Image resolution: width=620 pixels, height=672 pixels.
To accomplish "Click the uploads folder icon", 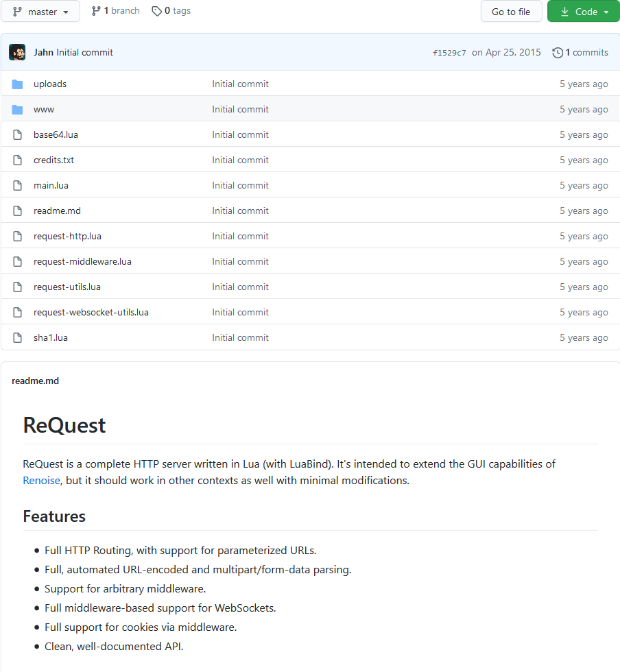I will 18,84.
